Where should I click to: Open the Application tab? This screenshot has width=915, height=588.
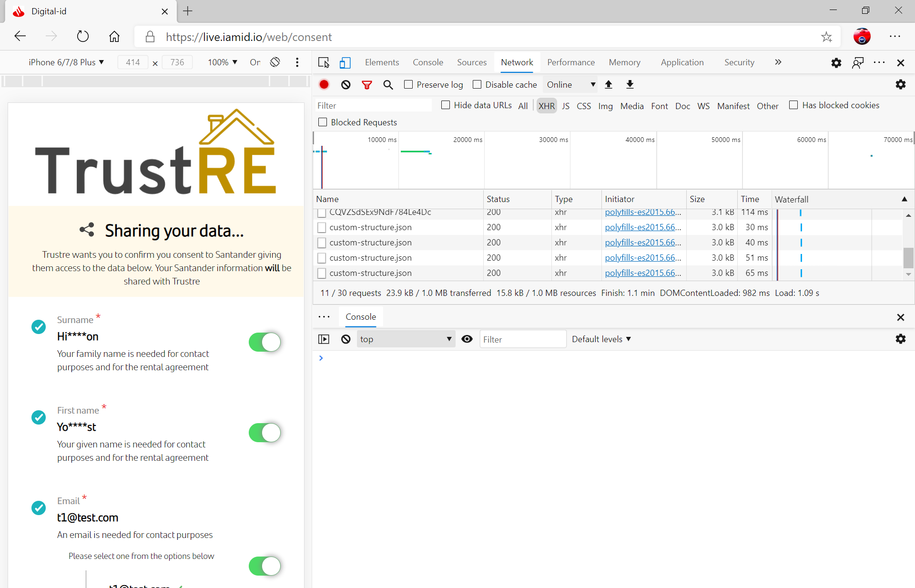click(x=681, y=62)
